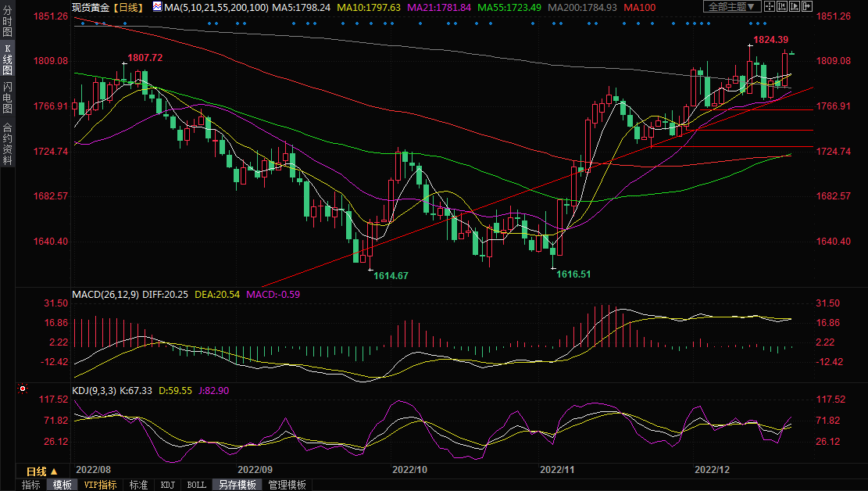The height and width of the screenshot is (491, 868).
Task: Click the MA indicator settings icon
Action: (x=157, y=7)
